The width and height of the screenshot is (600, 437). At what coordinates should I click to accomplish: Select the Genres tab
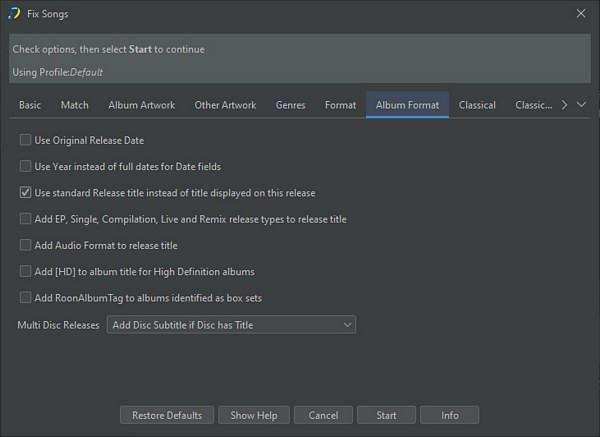[290, 105]
